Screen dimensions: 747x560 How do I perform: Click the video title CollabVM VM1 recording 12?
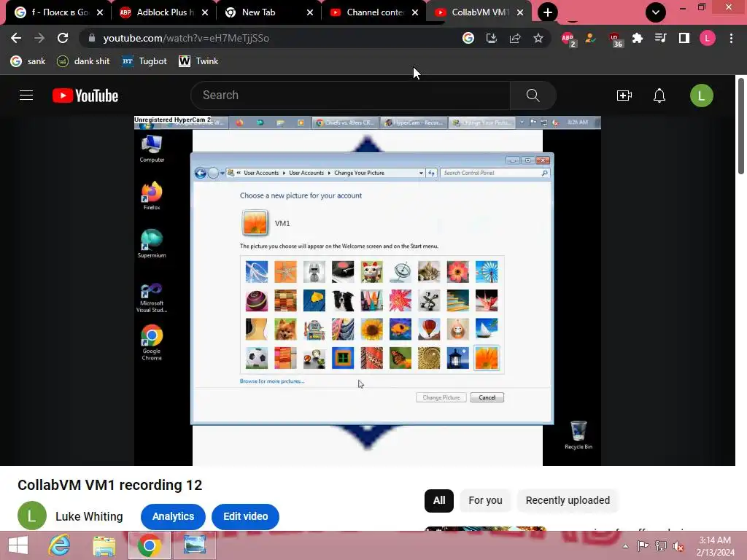pos(110,485)
